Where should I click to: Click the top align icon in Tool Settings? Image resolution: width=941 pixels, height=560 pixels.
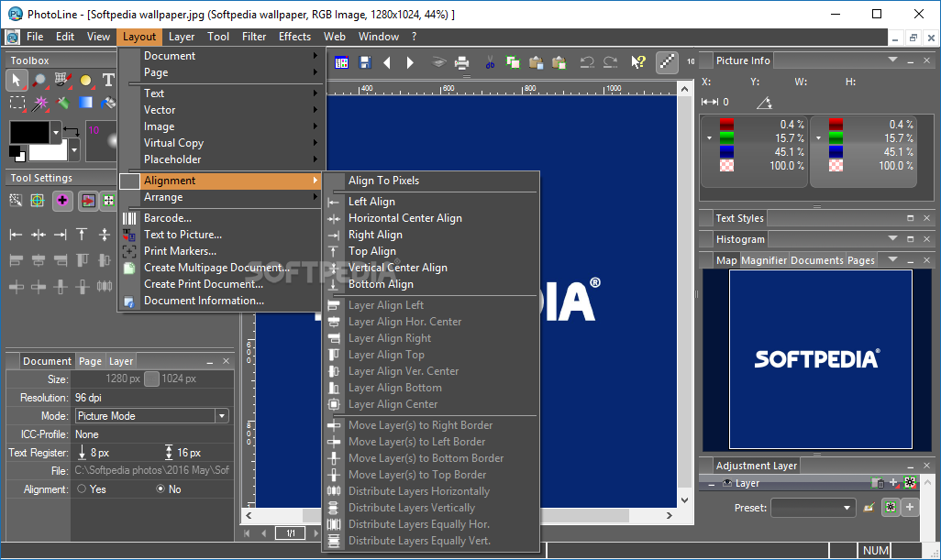point(83,235)
